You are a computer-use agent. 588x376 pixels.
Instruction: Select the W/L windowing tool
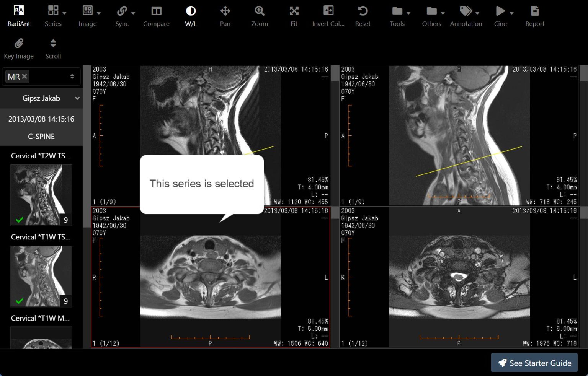pos(190,15)
